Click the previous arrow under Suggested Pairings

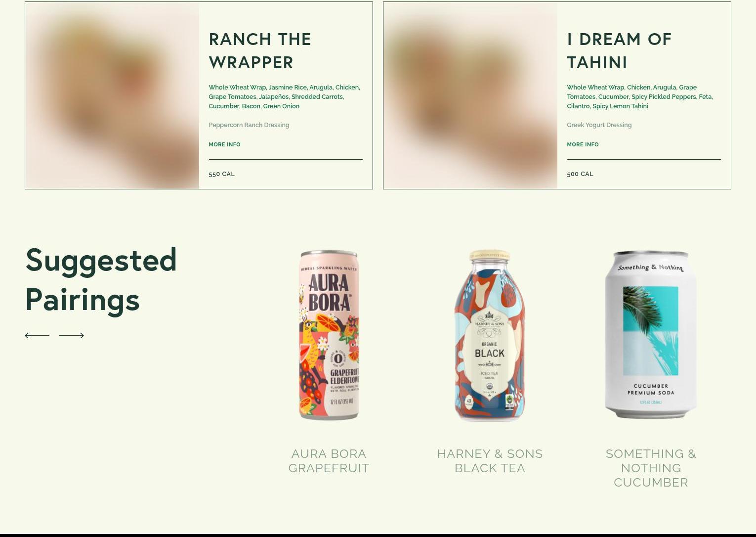(37, 335)
